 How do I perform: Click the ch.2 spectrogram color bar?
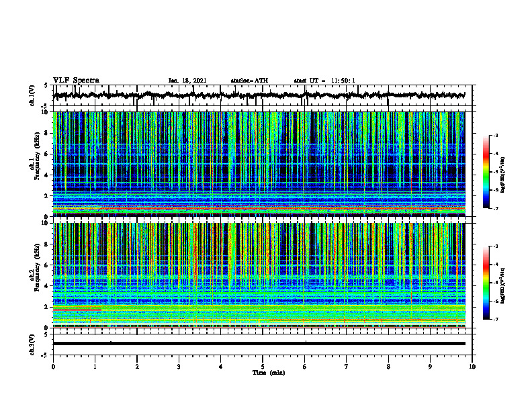(x=486, y=283)
